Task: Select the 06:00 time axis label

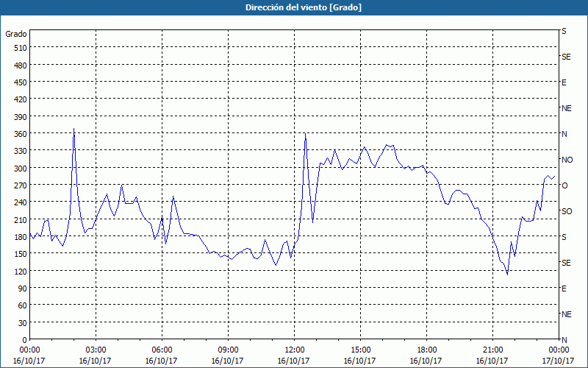Action: coord(162,350)
